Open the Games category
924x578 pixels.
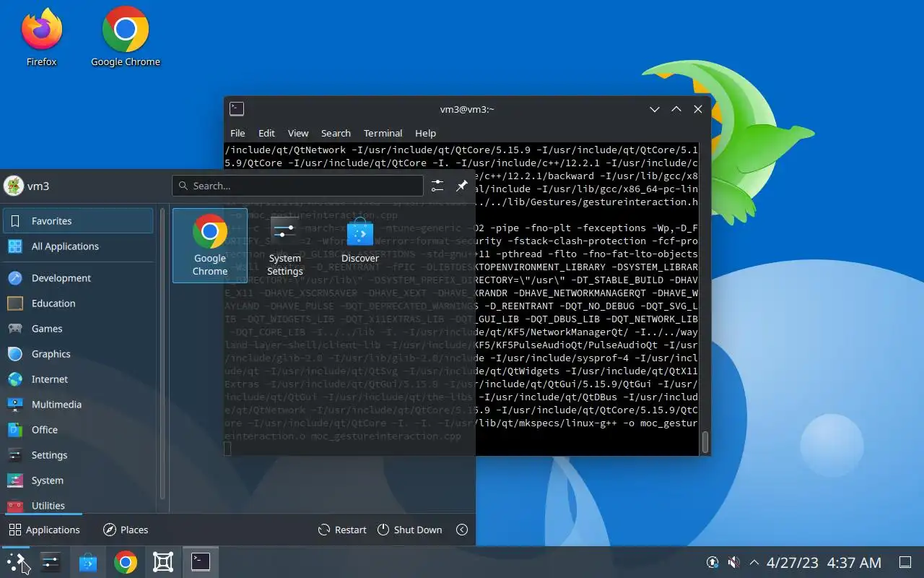coord(78,329)
